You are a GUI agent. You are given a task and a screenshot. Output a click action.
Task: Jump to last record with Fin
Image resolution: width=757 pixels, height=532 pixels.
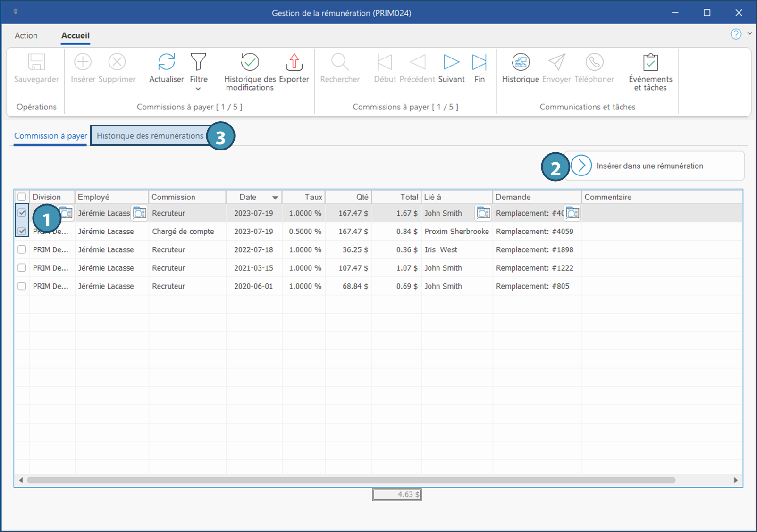(479, 62)
